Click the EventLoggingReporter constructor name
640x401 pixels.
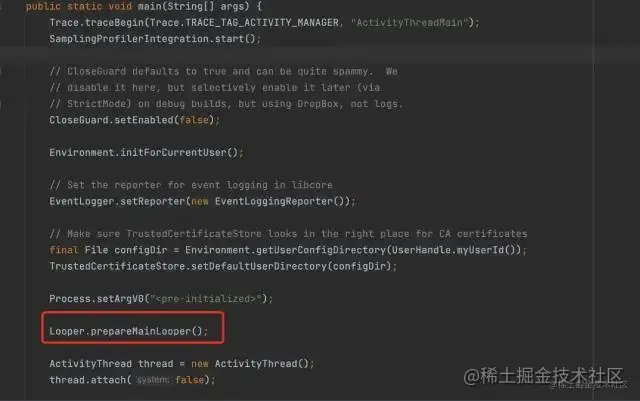click(274, 201)
